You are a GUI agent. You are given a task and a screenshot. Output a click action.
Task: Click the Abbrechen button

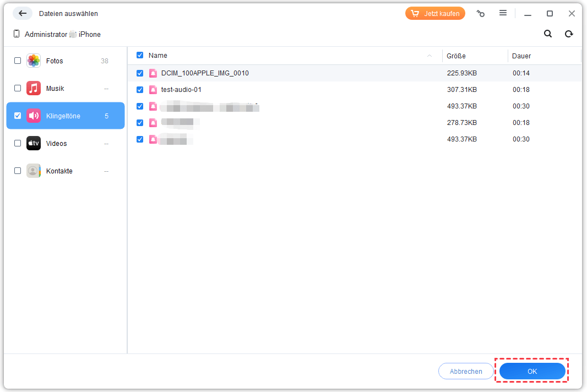pos(466,372)
